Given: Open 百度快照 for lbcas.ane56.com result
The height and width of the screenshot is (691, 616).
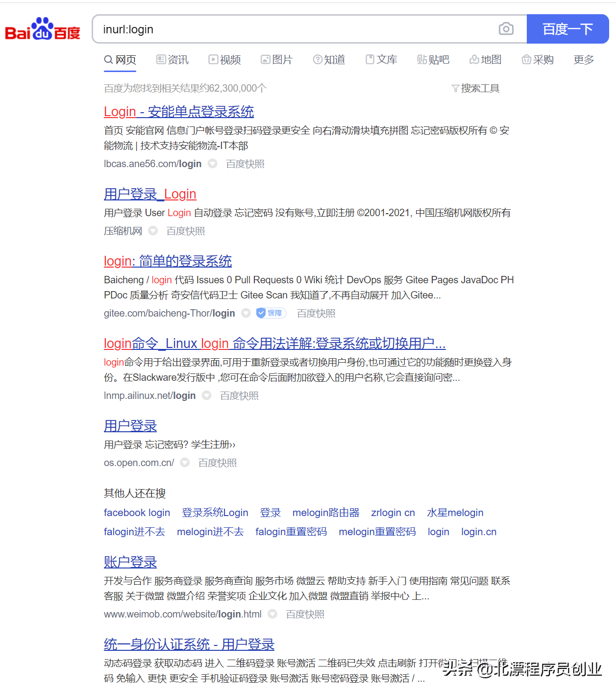Looking at the screenshot, I should tap(245, 164).
